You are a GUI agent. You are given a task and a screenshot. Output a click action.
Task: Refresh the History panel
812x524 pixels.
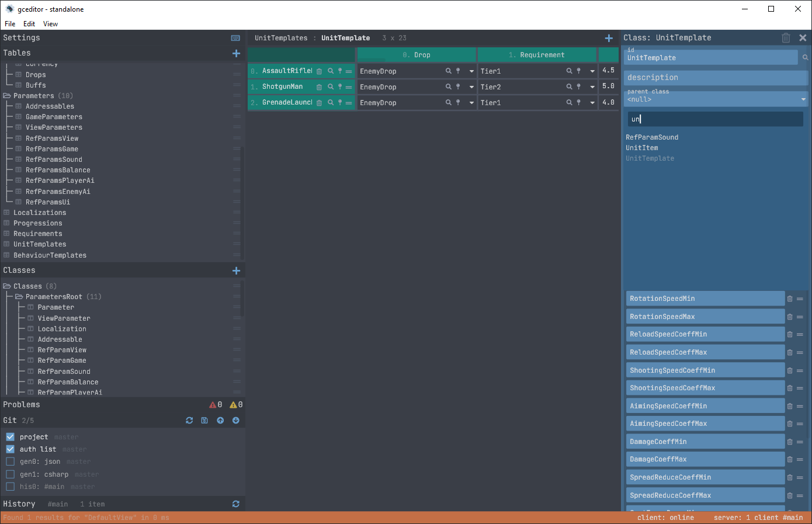click(x=236, y=504)
